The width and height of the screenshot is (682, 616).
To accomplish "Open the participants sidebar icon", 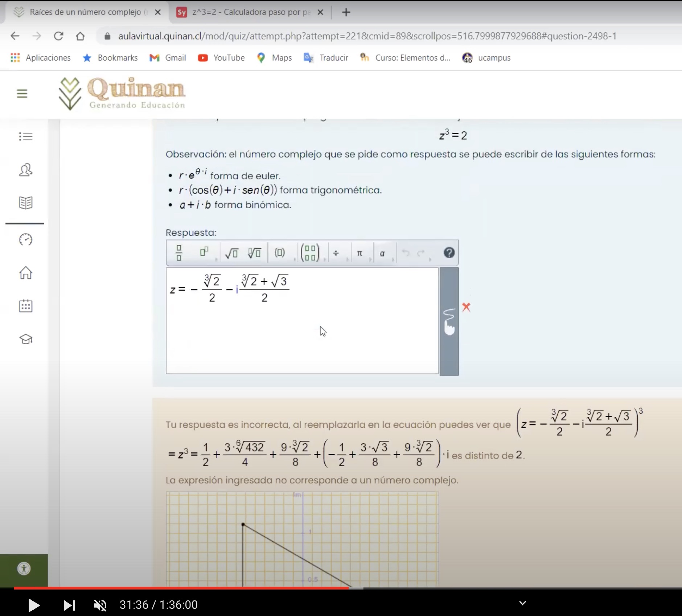I will click(26, 170).
